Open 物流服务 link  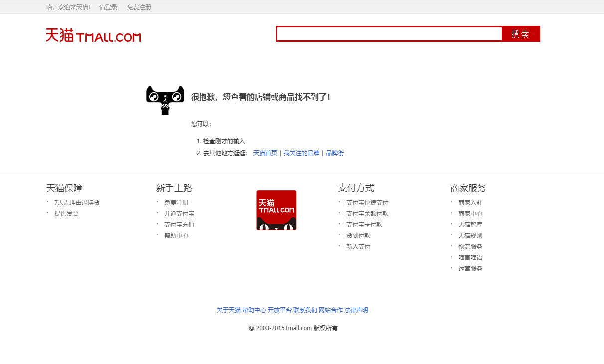pos(470,247)
